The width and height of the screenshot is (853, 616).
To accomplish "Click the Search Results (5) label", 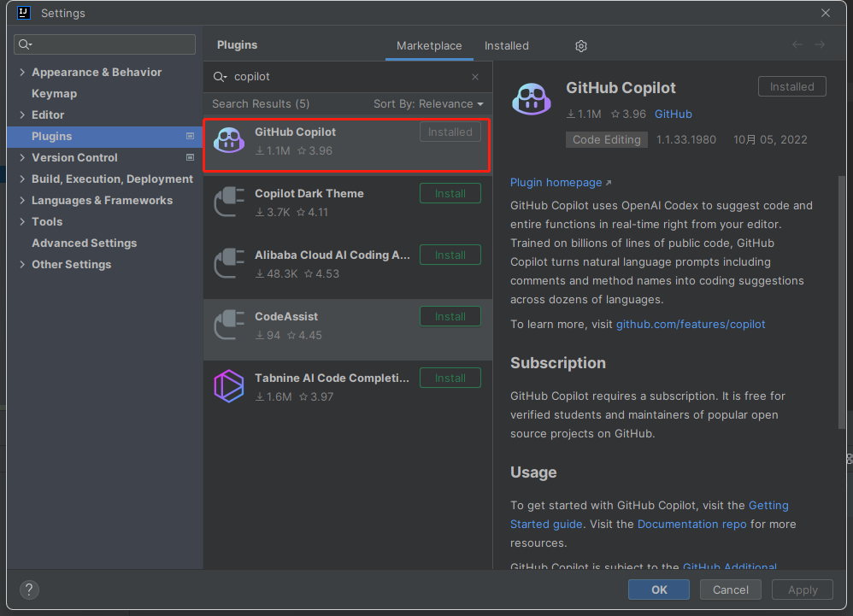I will [x=261, y=104].
